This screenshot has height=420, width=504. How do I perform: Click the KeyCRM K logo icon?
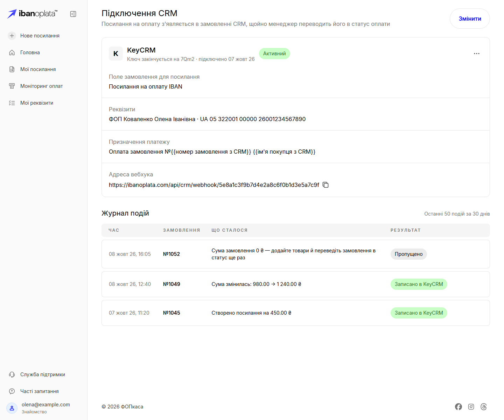tap(116, 54)
